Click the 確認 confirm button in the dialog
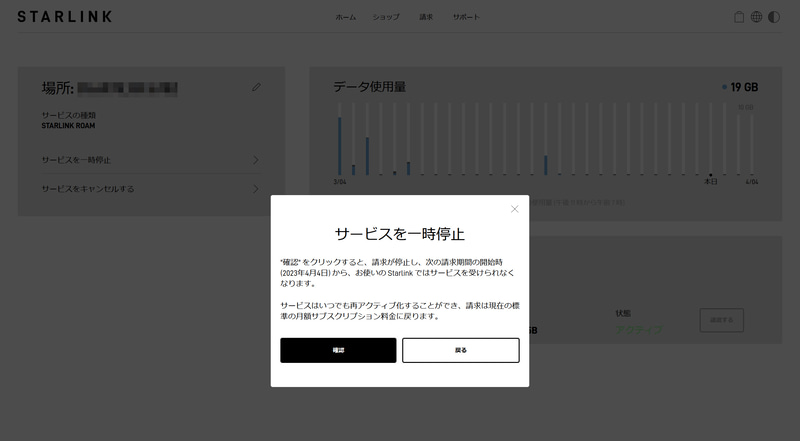Screen dimensions: 800x441 338,350
